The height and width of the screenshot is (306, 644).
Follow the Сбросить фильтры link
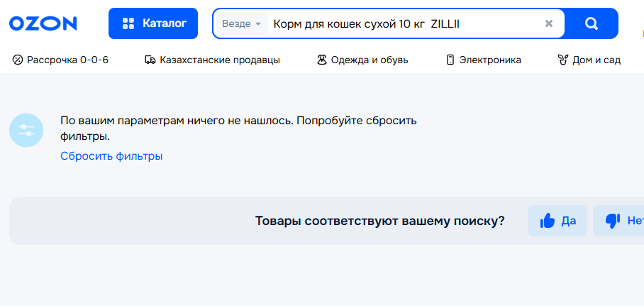tap(111, 155)
